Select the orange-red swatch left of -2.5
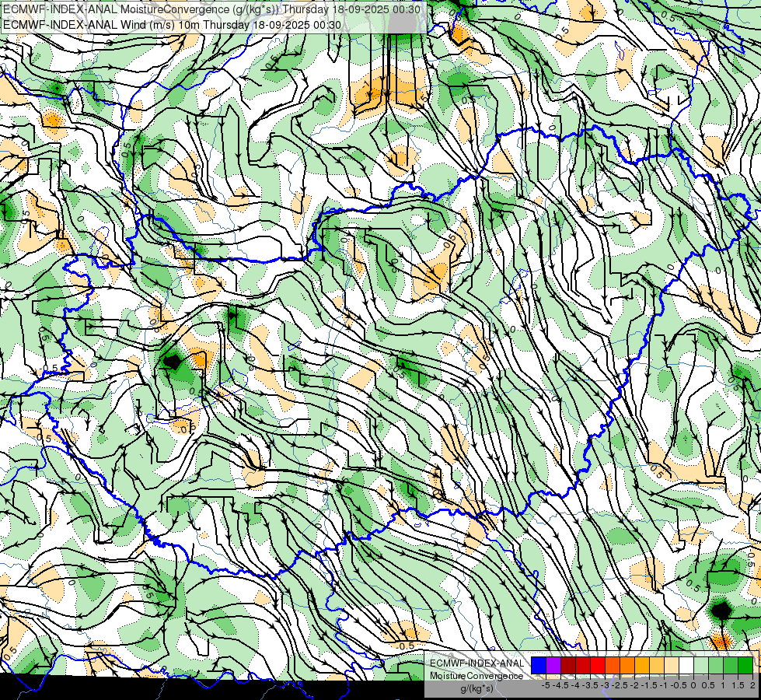The height and width of the screenshot is (700, 761). [613, 665]
